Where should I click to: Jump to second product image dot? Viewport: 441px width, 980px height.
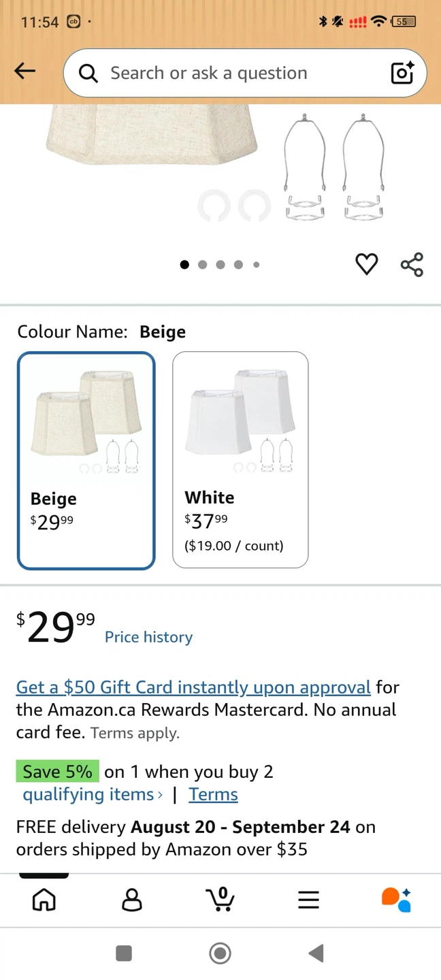point(202,265)
